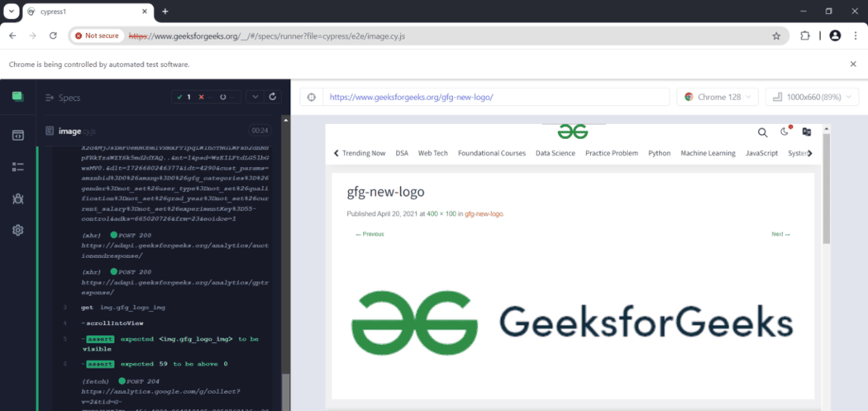Toggle GeeksforGeeks dark mode moon icon
This screenshot has width=868, height=411.
(785, 131)
